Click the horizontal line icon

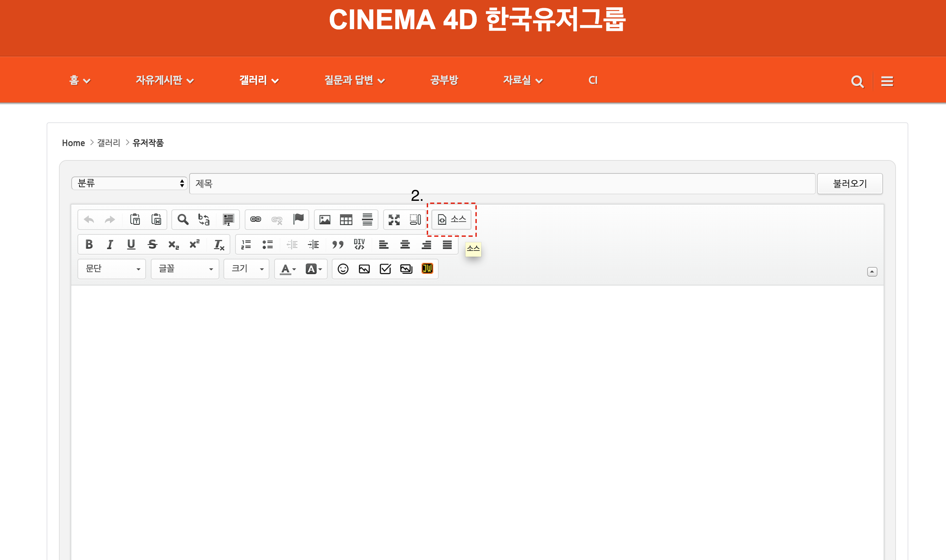[367, 220]
